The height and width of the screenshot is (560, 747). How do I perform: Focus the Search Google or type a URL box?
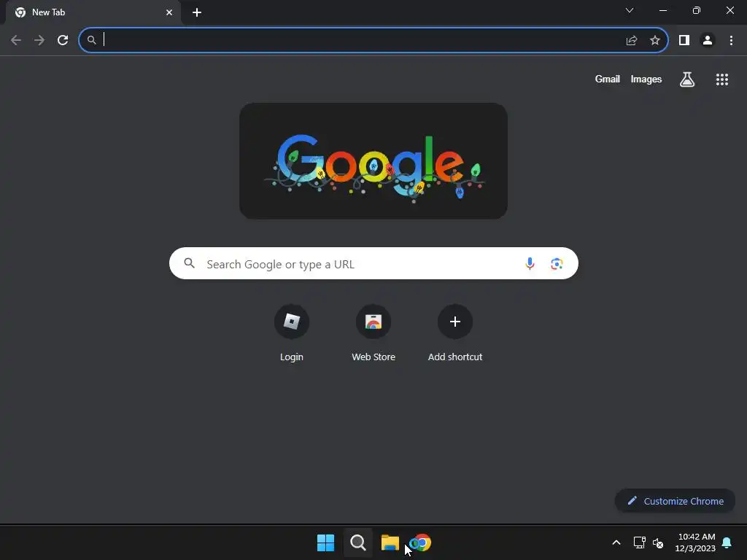(373, 263)
